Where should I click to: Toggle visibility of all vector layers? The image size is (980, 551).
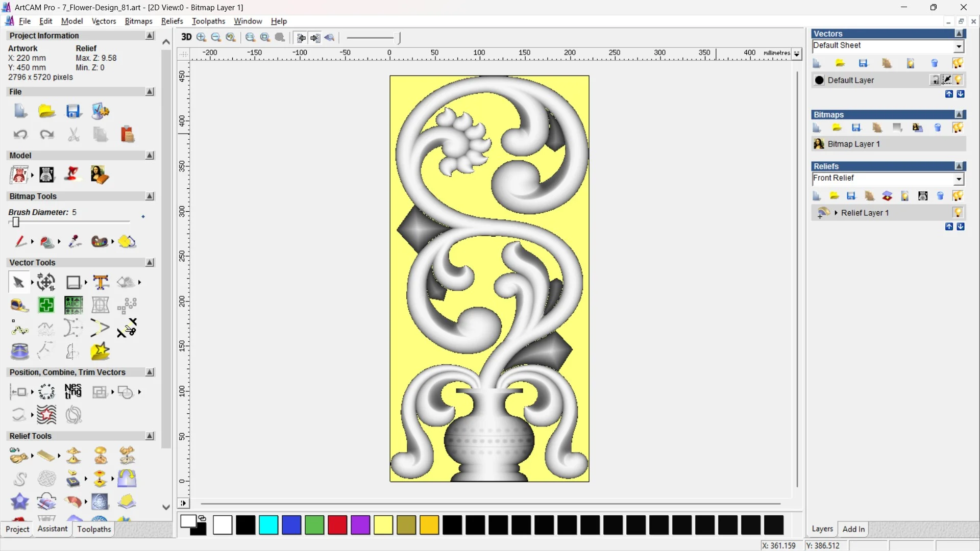pos(959,63)
